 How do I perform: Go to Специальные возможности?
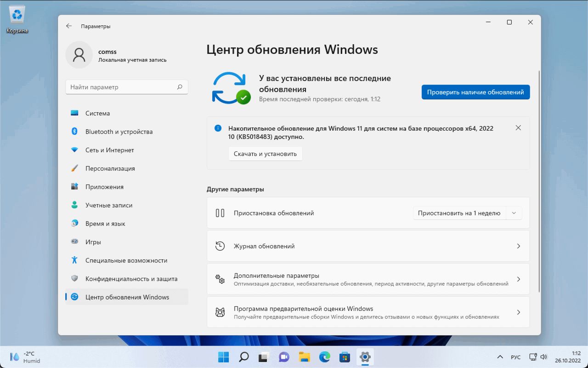[127, 260]
